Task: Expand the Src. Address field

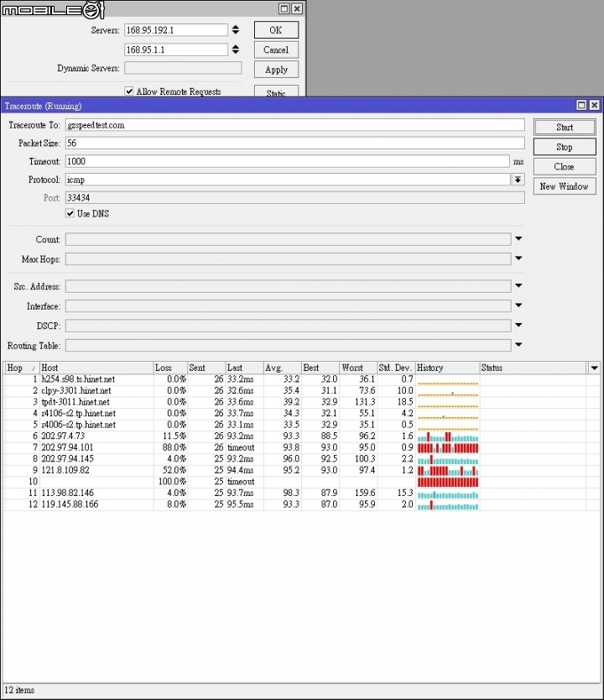Action: click(x=518, y=285)
